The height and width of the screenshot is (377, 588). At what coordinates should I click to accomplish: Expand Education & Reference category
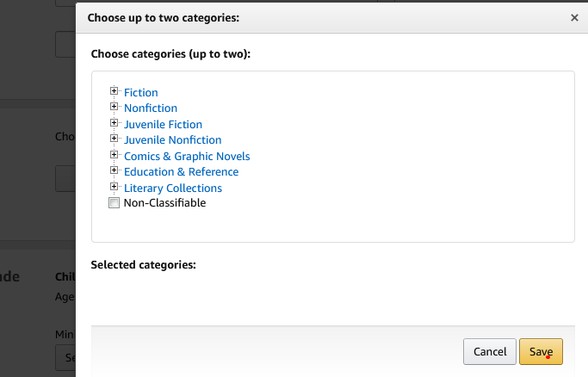click(x=114, y=170)
